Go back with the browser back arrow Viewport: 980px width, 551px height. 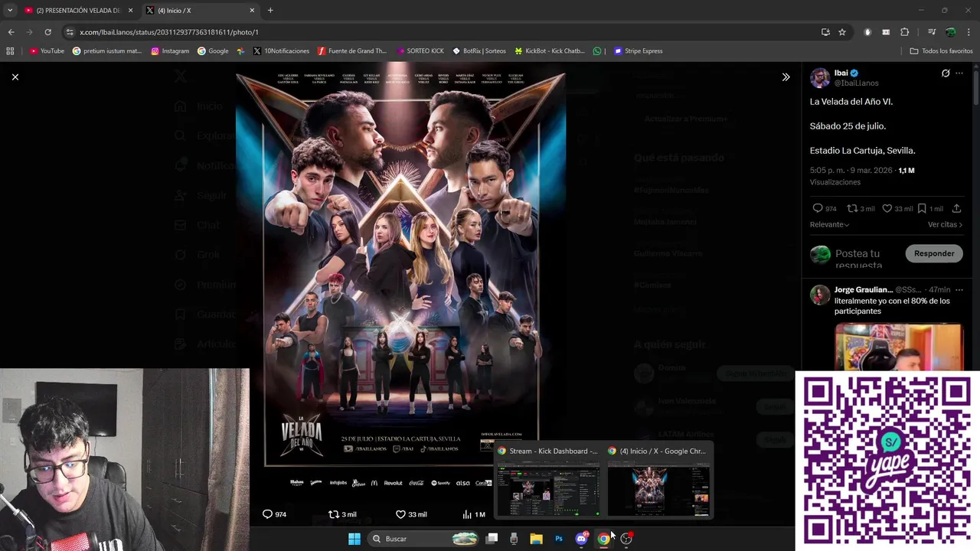(11, 32)
